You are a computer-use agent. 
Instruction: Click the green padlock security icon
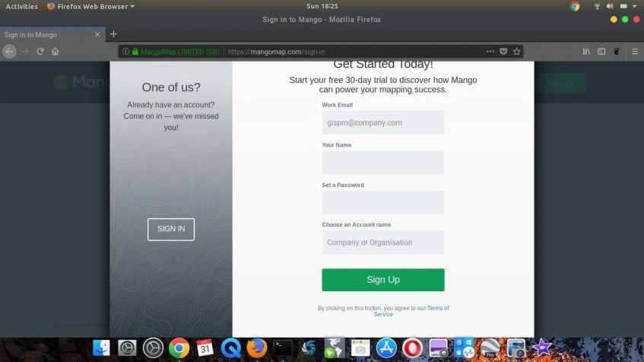click(x=135, y=52)
